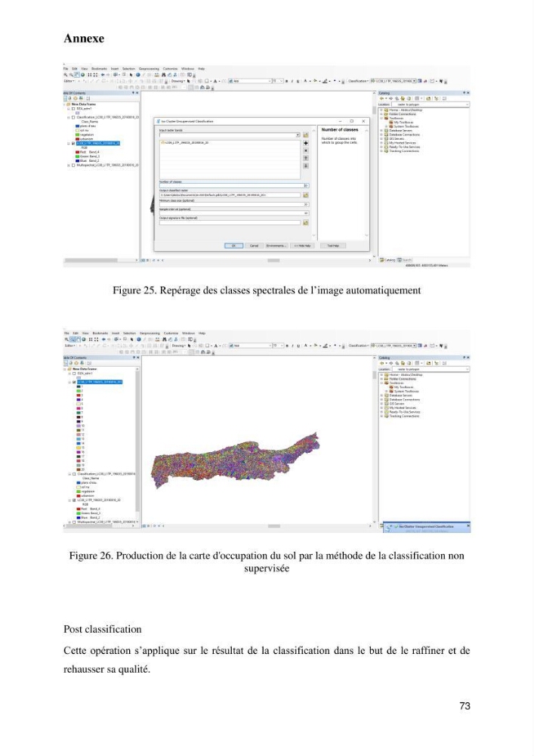Expand Database Servers in Figure 25 Catalog

pos(381,131)
